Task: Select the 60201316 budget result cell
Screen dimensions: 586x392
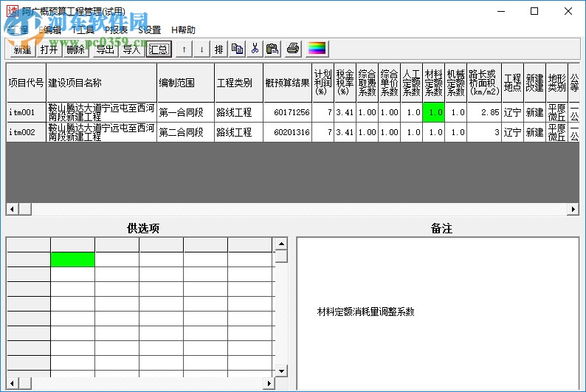Action: 287,132
